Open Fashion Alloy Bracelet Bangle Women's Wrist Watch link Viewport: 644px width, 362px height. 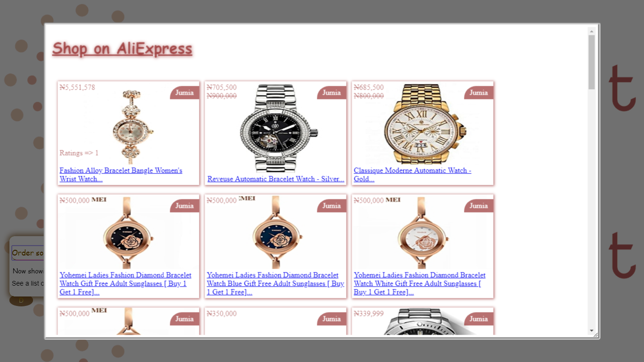[121, 175]
